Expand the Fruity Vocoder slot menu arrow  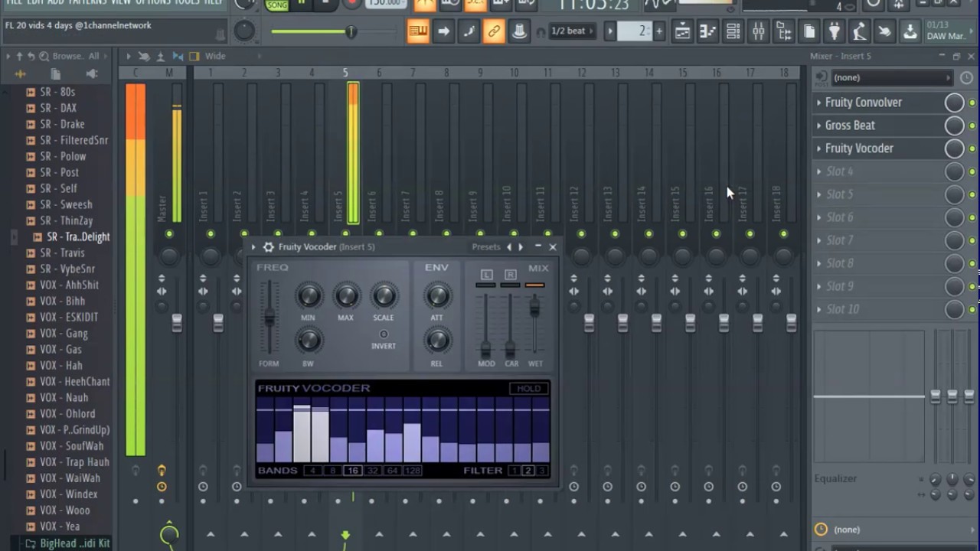pos(818,148)
